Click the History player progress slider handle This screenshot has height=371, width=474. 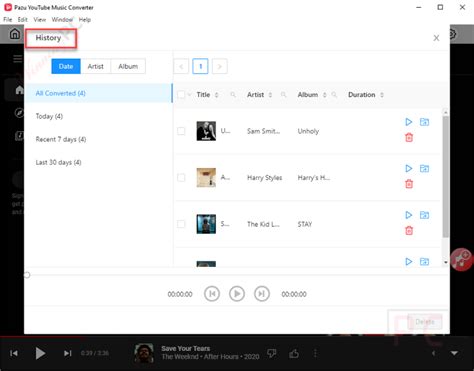[27, 275]
